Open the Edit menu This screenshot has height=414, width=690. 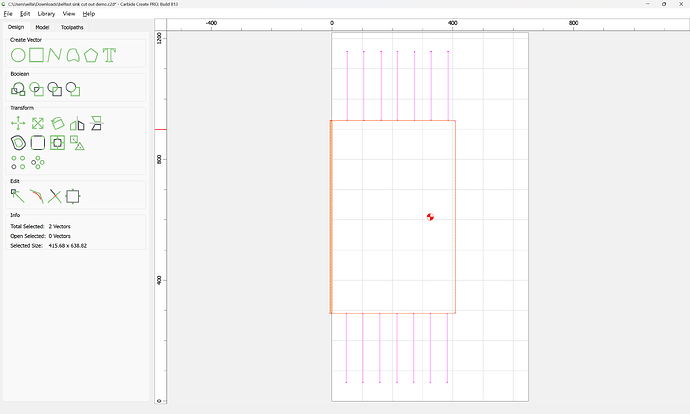25,14
